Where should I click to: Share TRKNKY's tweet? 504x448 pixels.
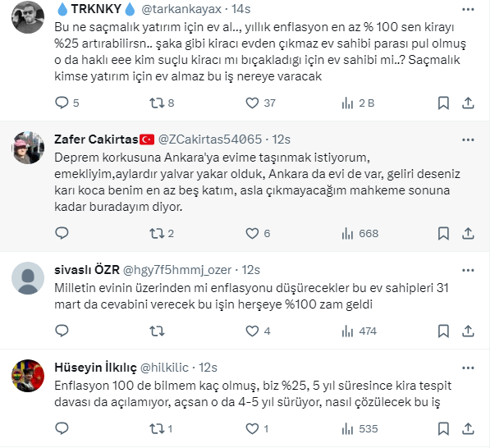[x=469, y=103]
